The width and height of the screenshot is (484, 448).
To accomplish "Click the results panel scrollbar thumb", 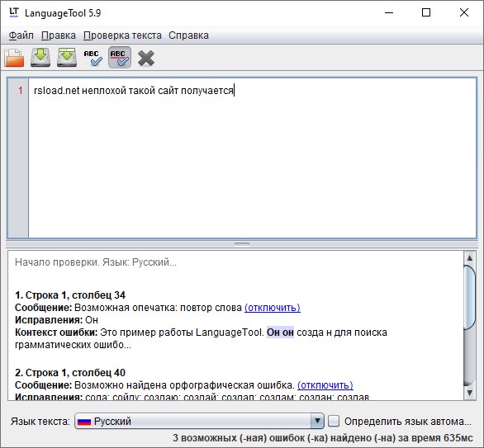I will click(470, 297).
